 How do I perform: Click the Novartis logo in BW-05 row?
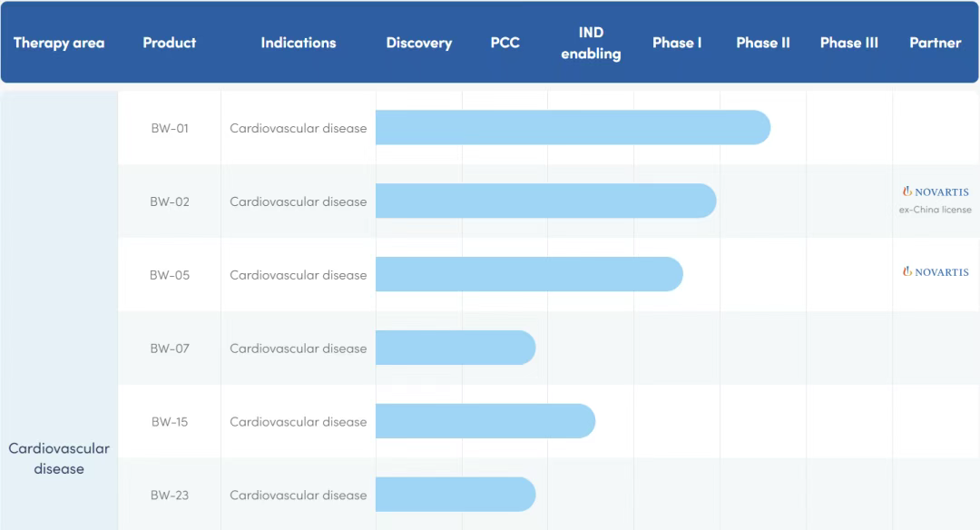[x=936, y=272]
